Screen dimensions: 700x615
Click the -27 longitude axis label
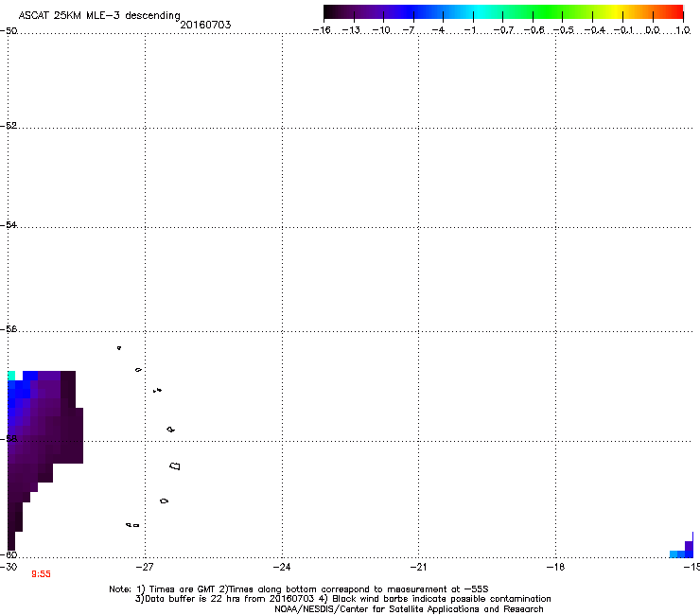click(145, 567)
